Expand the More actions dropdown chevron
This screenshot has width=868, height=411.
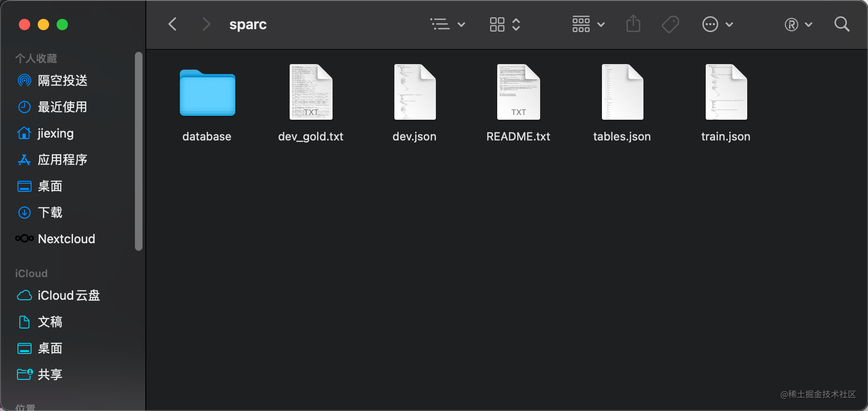click(729, 25)
